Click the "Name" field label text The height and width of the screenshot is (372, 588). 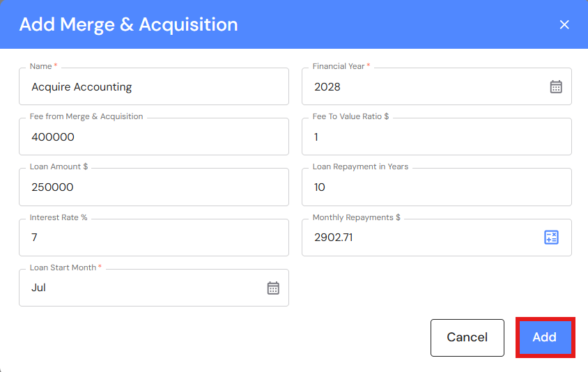coord(40,66)
